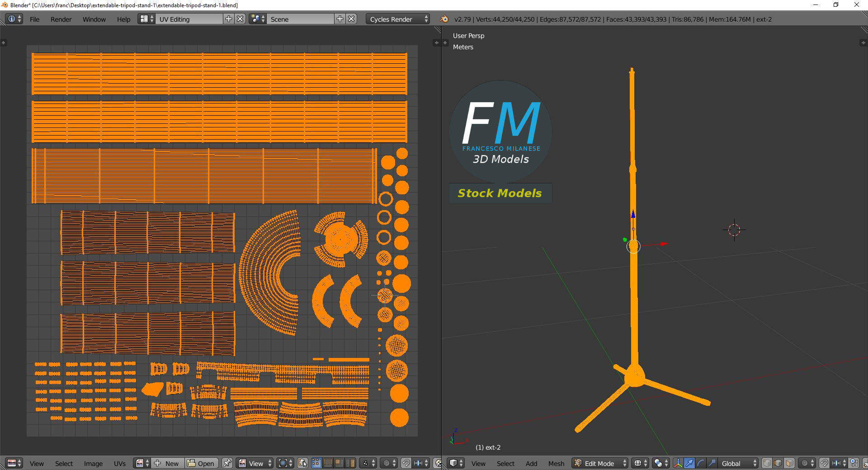Enable the rotate manipulator

point(701,463)
